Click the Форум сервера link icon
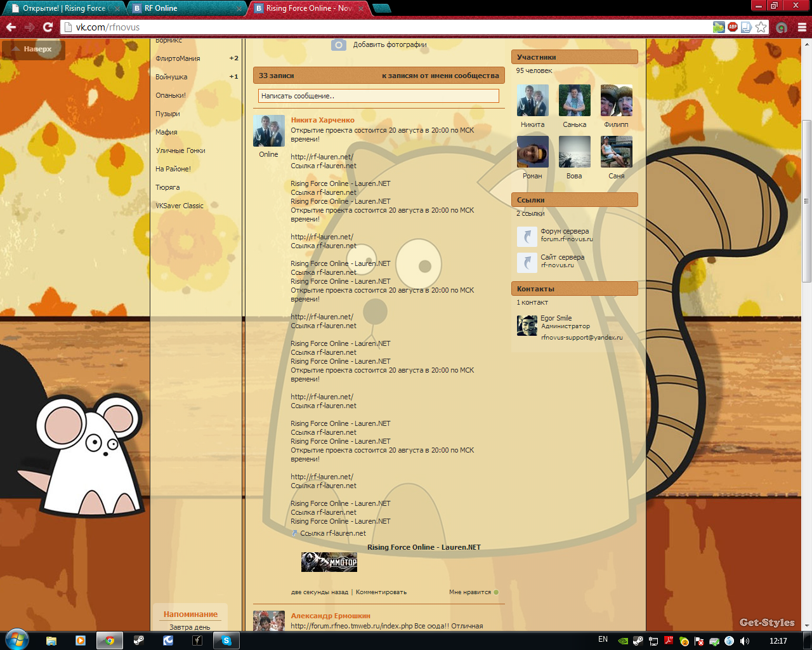Screen dimensions: 812x650 point(527,237)
